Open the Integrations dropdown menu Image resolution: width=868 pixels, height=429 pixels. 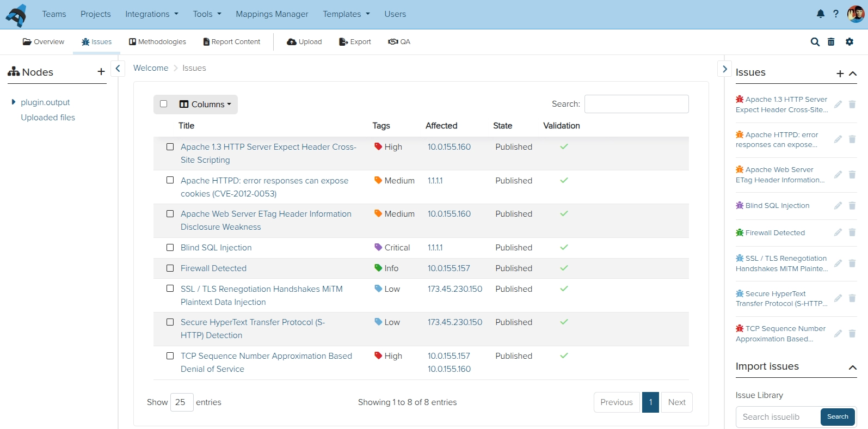[152, 14]
